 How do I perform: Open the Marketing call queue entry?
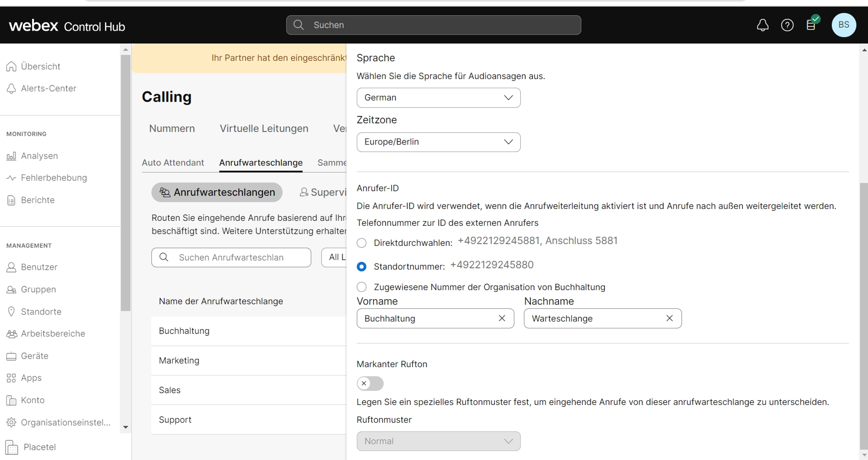pos(179,361)
